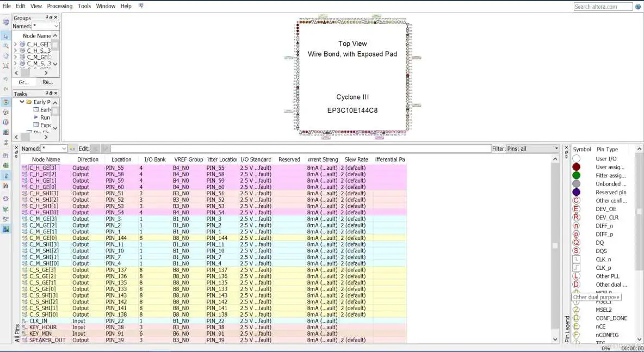Select the hand pan tool in left toolbar
Viewport: 644px width, 352px height.
[6, 56]
